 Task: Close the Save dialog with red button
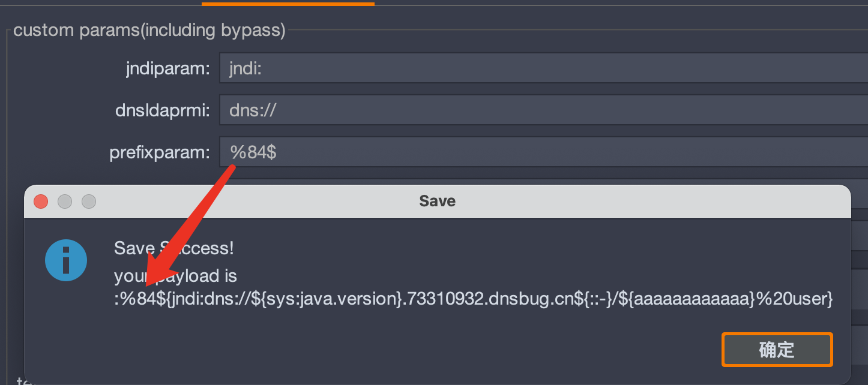point(41,201)
